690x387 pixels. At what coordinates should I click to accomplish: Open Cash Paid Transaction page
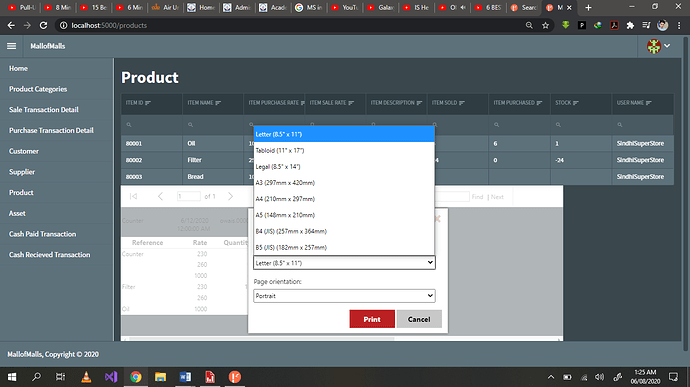pyautogui.click(x=43, y=234)
